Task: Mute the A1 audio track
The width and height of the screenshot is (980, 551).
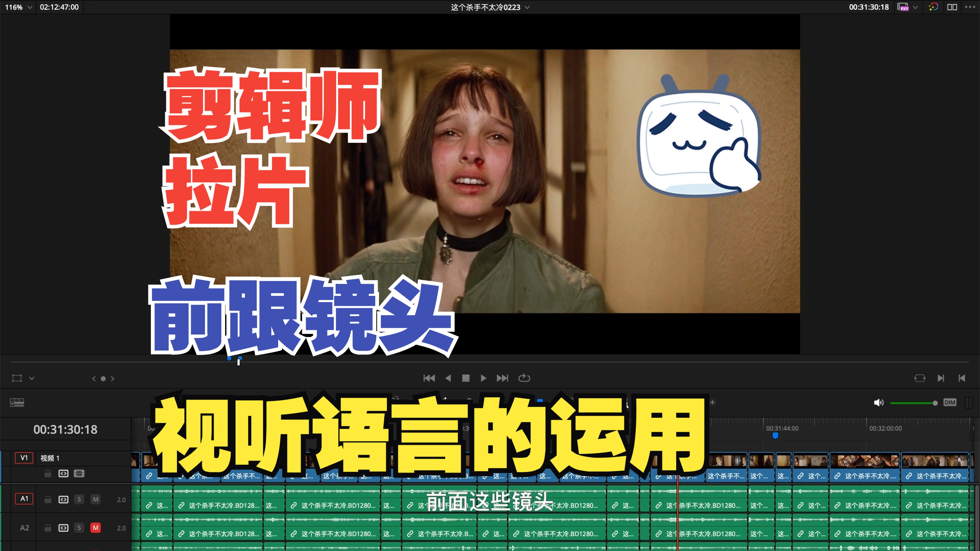Action: coord(95,499)
